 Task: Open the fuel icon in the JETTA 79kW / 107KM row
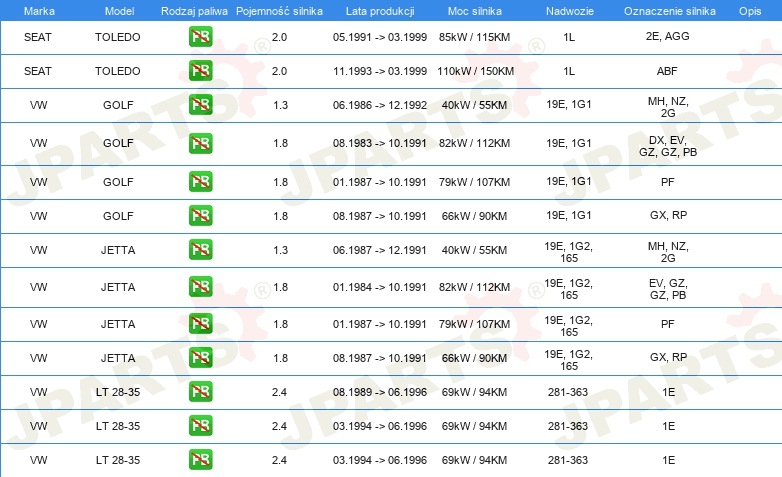(200, 324)
